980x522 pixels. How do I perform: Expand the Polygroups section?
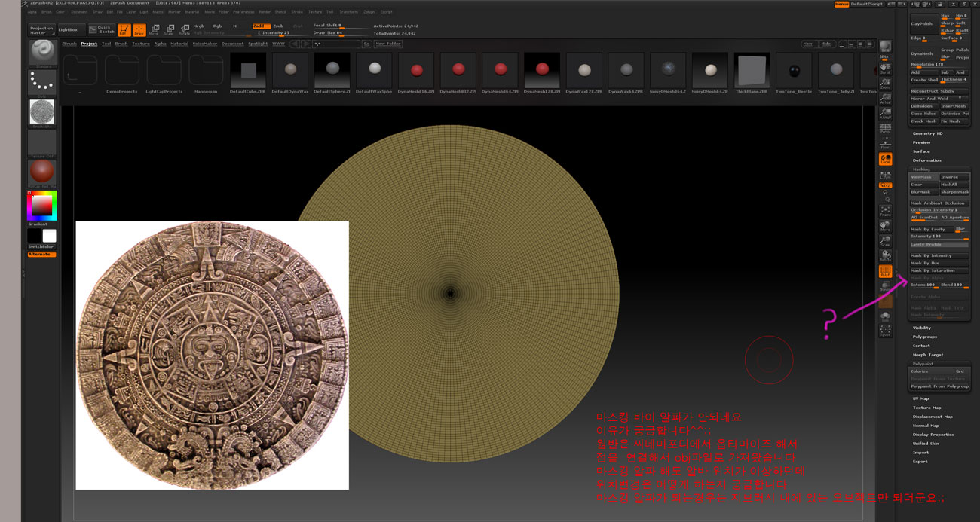923,337
